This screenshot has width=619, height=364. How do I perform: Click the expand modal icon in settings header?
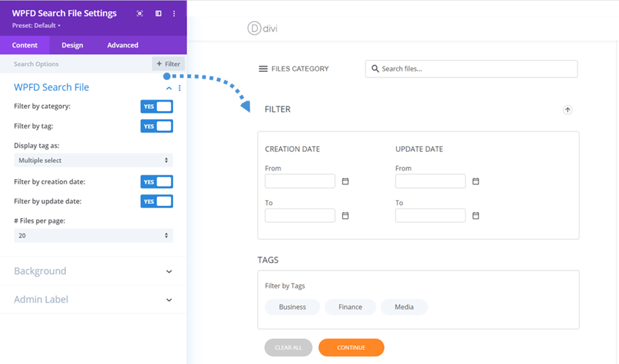pyautogui.click(x=139, y=13)
